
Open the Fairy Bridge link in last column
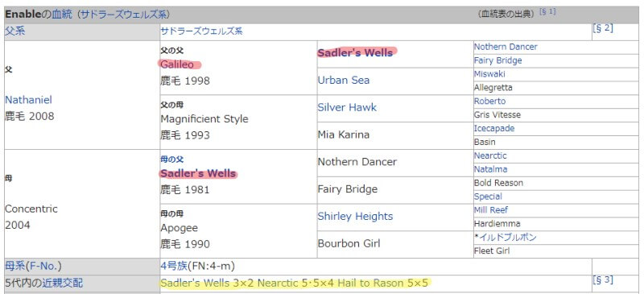(497, 60)
